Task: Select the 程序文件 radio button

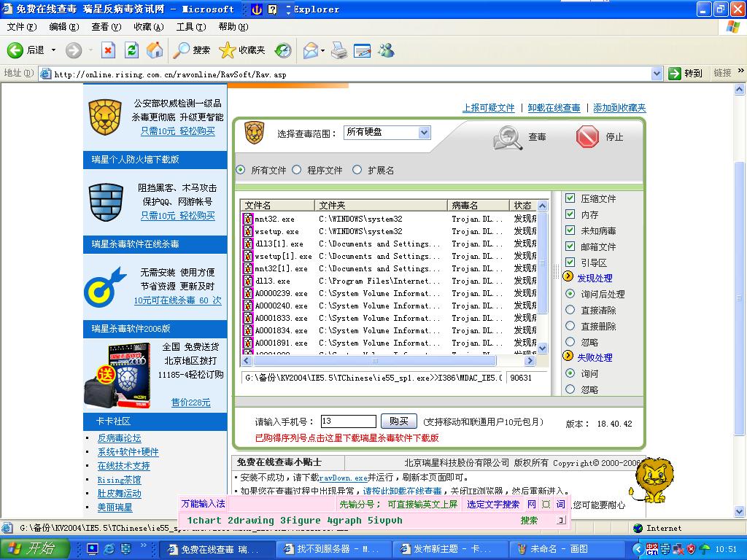Action: tap(297, 169)
